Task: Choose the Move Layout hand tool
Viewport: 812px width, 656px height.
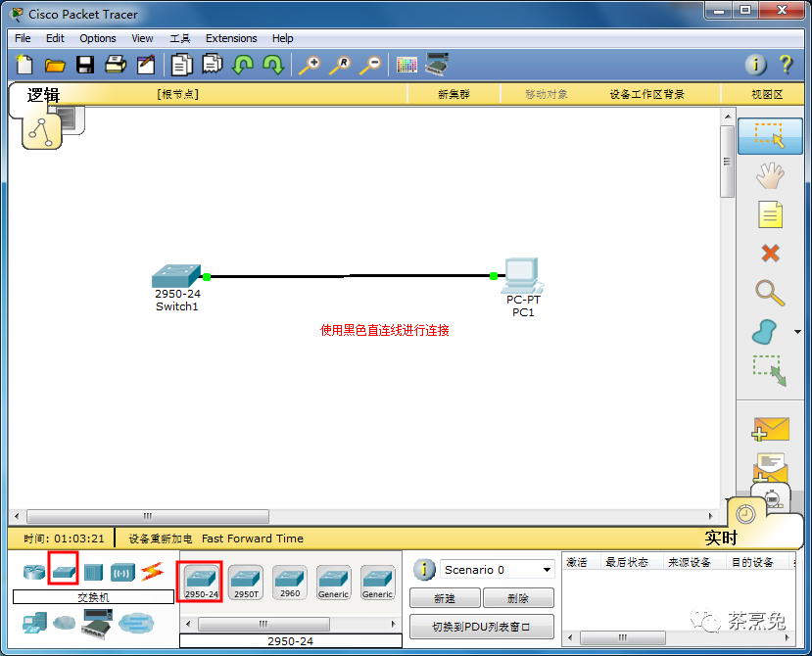Action: click(x=770, y=175)
